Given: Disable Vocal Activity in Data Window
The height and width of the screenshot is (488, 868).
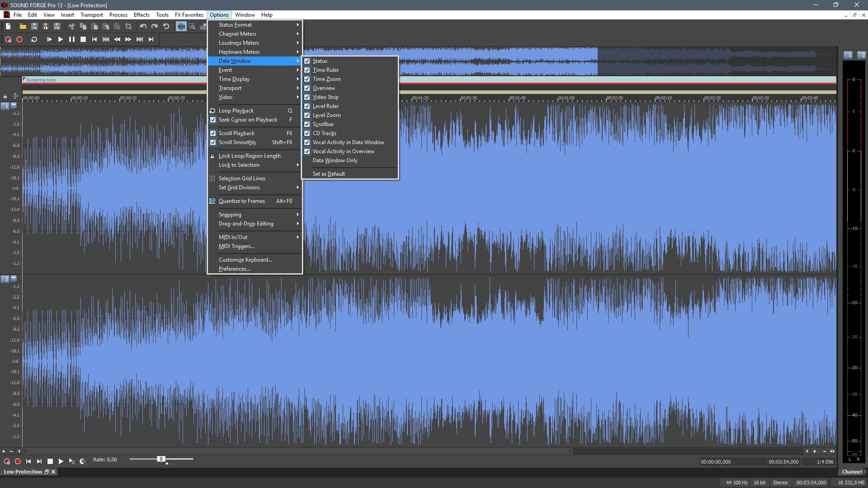Looking at the screenshot, I should click(307, 142).
